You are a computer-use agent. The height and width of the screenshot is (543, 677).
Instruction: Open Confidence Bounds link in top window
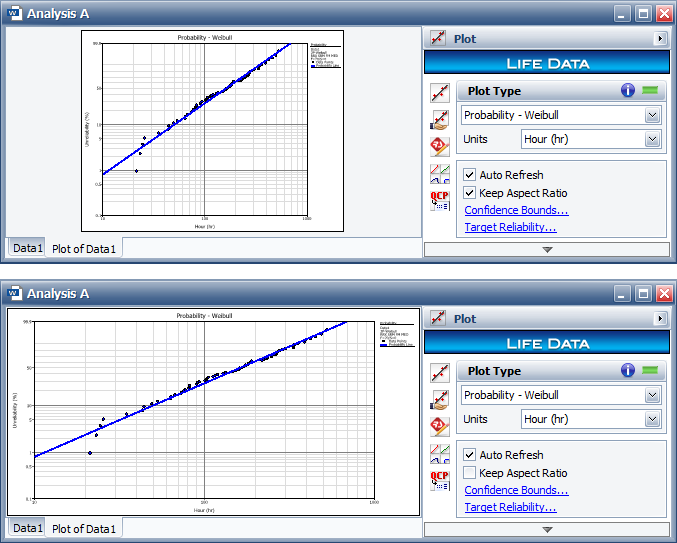coord(516,210)
